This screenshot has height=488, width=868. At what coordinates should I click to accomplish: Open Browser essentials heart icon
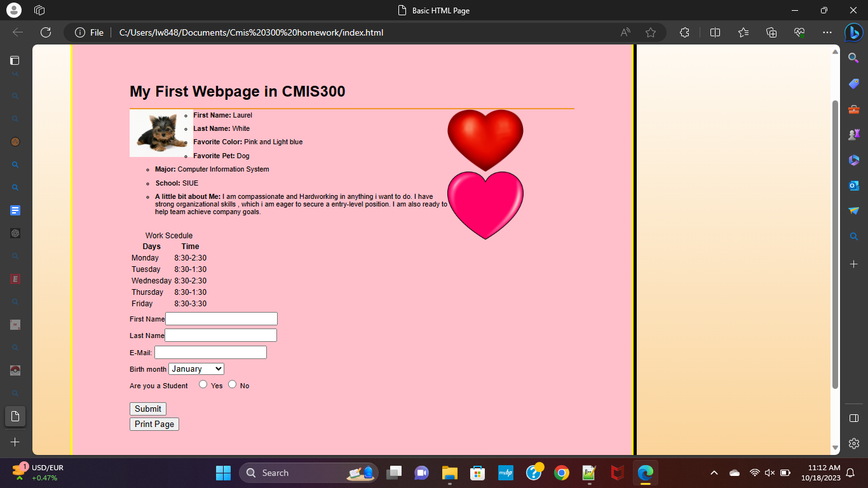point(799,32)
